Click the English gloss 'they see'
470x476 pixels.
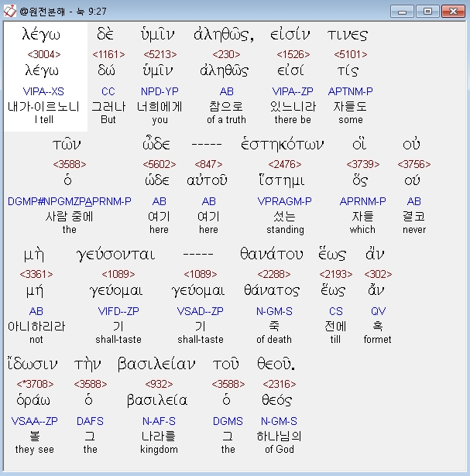tap(35, 450)
